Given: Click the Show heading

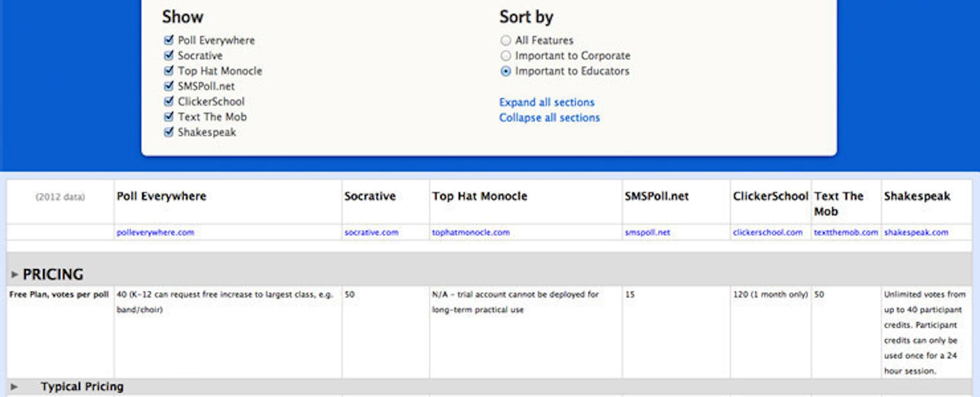Looking at the screenshot, I should pyautogui.click(x=182, y=17).
